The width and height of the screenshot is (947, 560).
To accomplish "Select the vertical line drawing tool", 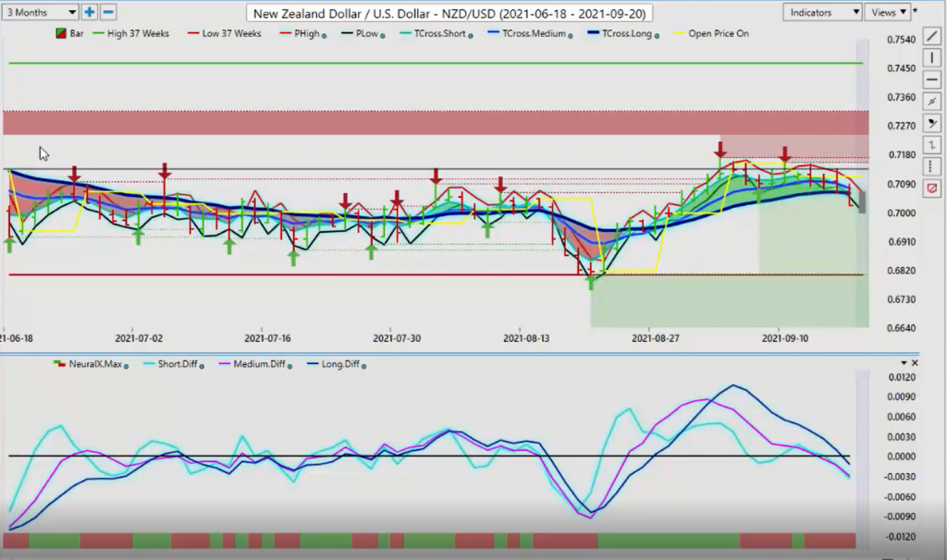I will tap(932, 58).
